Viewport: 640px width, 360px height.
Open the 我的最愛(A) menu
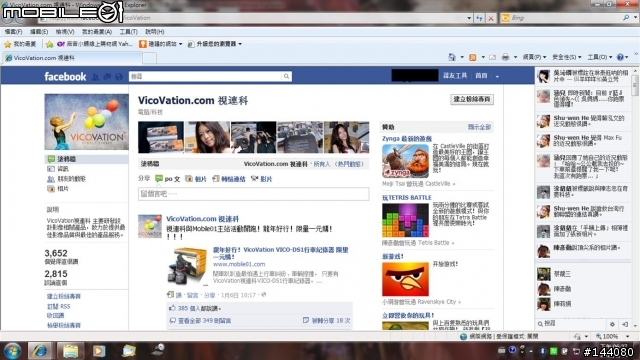pyautogui.click(x=97, y=31)
